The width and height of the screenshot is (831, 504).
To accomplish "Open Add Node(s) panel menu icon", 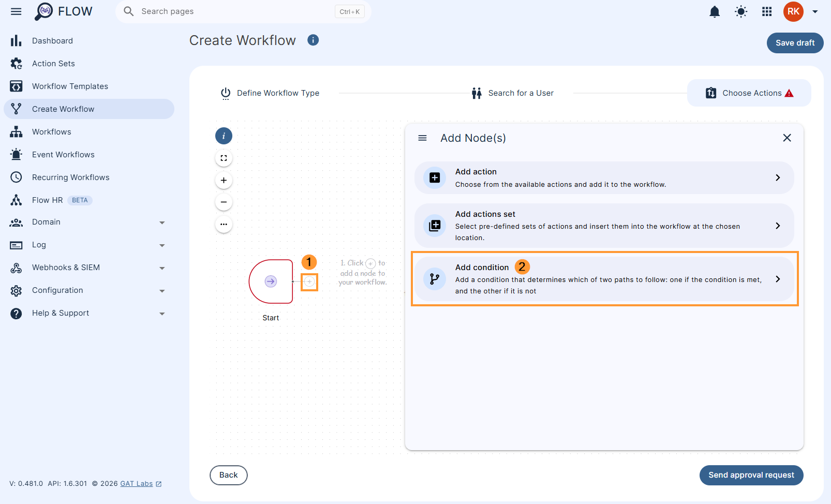I will click(422, 138).
